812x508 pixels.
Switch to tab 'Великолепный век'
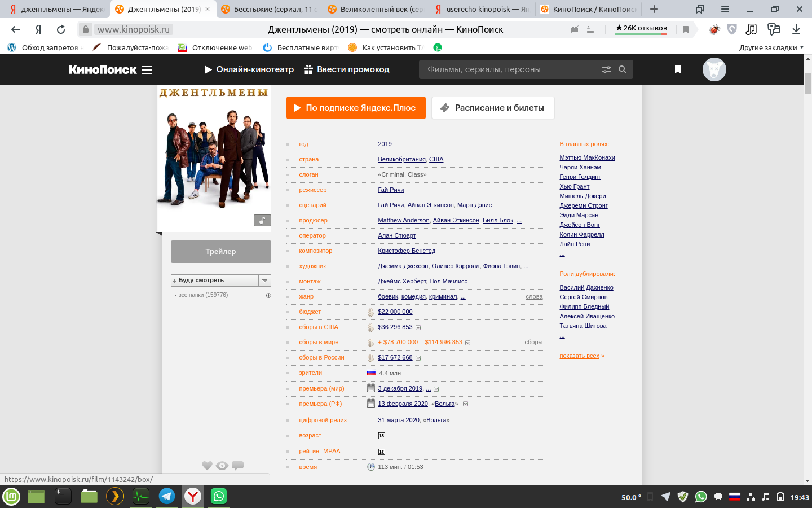click(376, 9)
